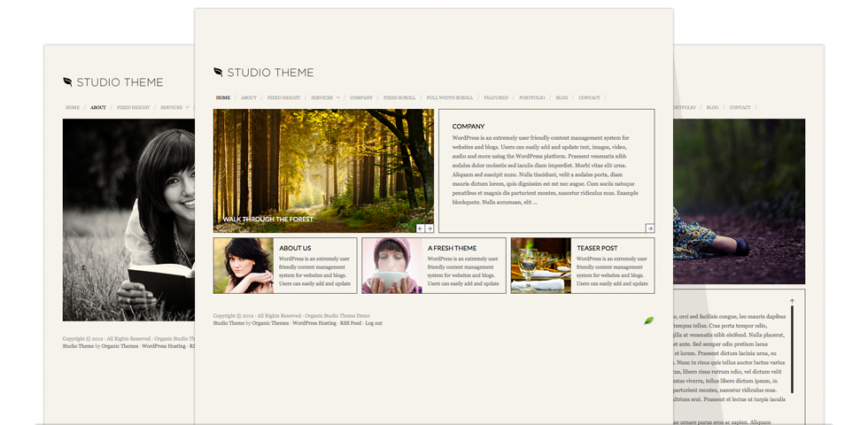This screenshot has width=868, height=425.
Task: Click the forest slider image
Action: pos(324,170)
